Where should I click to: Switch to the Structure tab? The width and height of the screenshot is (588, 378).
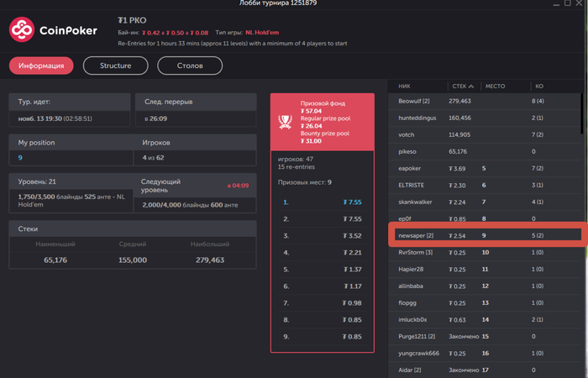[116, 66]
